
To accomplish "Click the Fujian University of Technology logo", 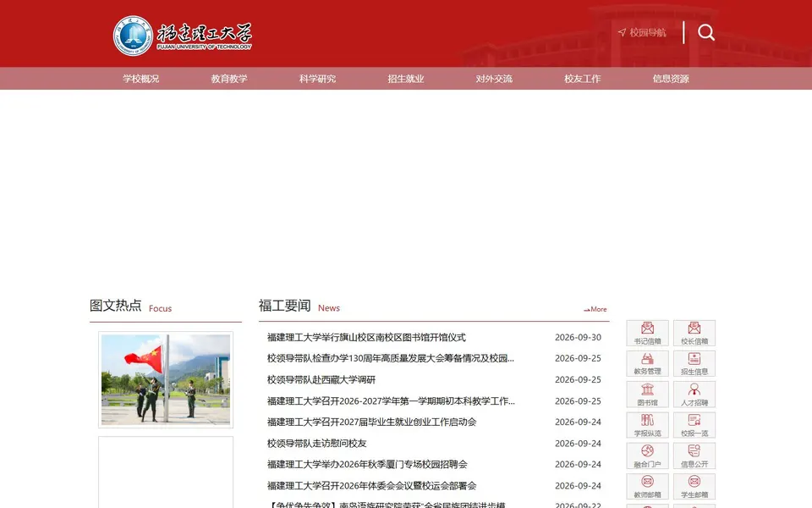I will point(183,36).
